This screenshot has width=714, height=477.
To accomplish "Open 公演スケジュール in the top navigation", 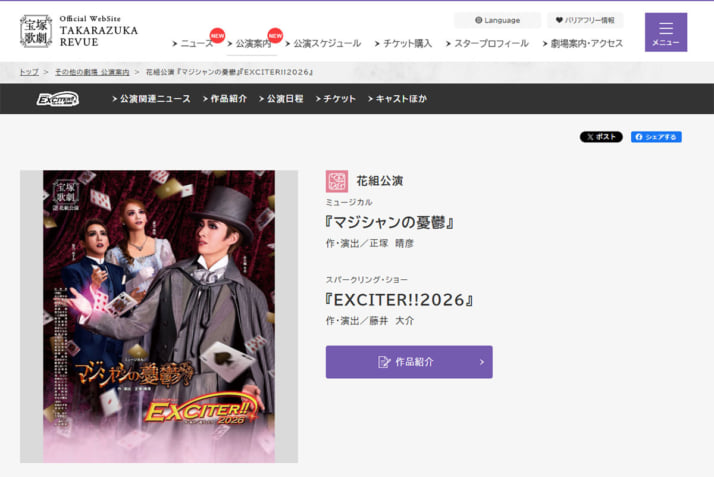I will [323, 43].
